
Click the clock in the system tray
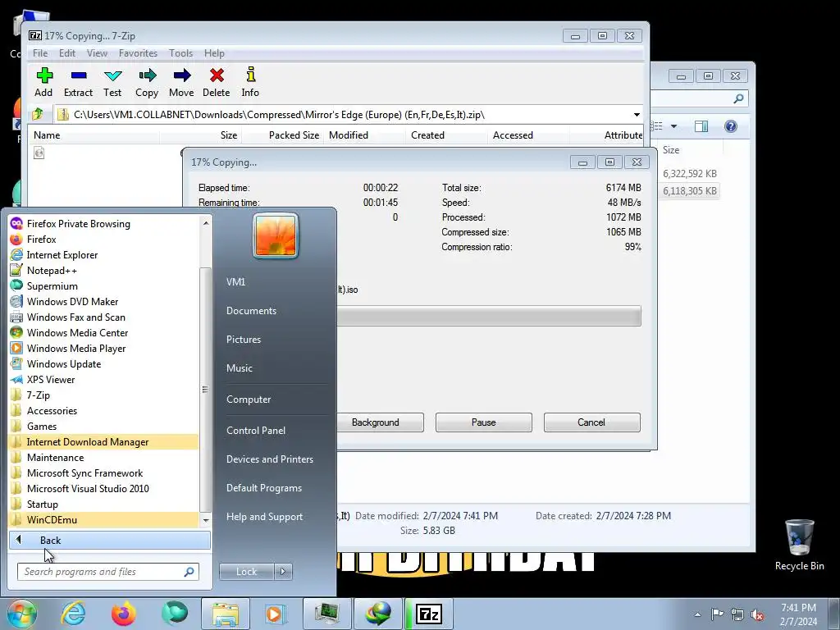click(799, 614)
